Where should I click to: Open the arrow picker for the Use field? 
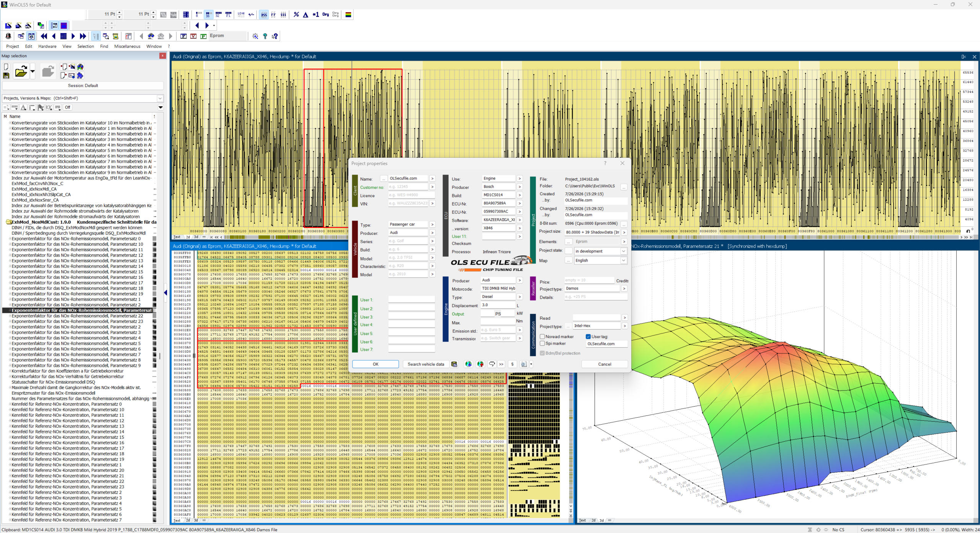click(519, 178)
